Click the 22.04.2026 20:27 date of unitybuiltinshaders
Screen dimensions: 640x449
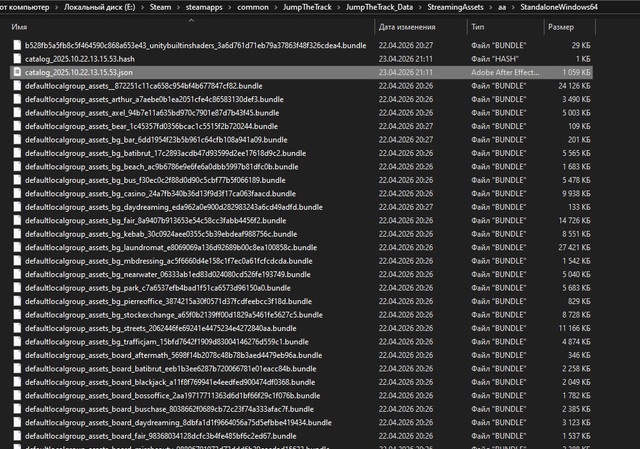pos(406,45)
